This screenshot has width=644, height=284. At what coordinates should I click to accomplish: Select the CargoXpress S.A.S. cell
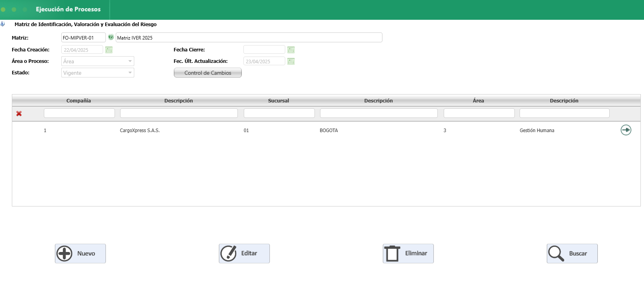point(140,131)
